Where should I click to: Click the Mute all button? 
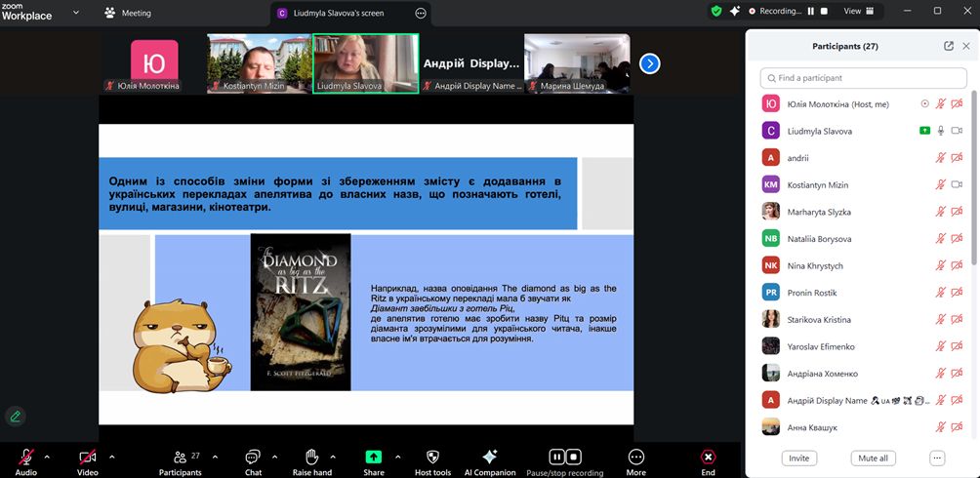(x=873, y=458)
